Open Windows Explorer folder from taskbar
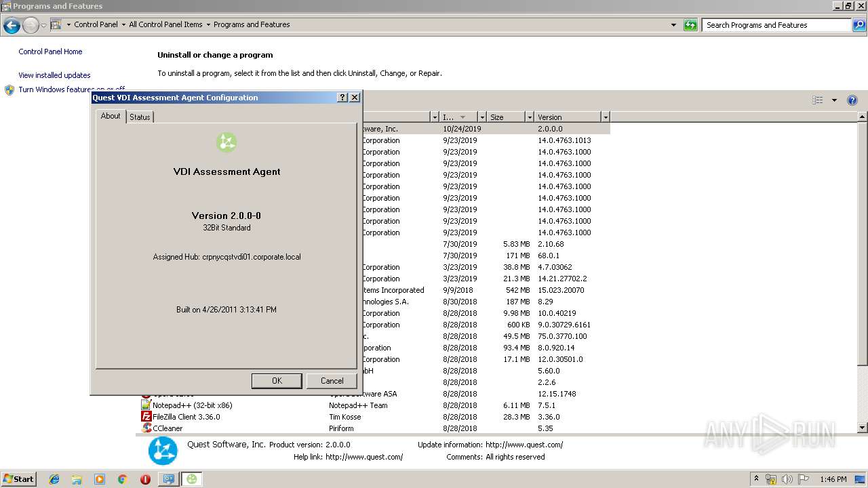The width and height of the screenshot is (868, 488). pos(77,479)
